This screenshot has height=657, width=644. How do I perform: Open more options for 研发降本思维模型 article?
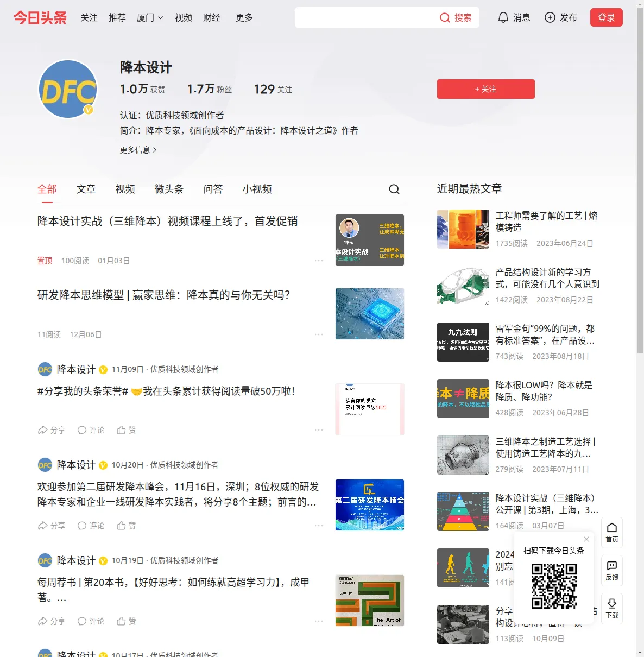click(319, 334)
